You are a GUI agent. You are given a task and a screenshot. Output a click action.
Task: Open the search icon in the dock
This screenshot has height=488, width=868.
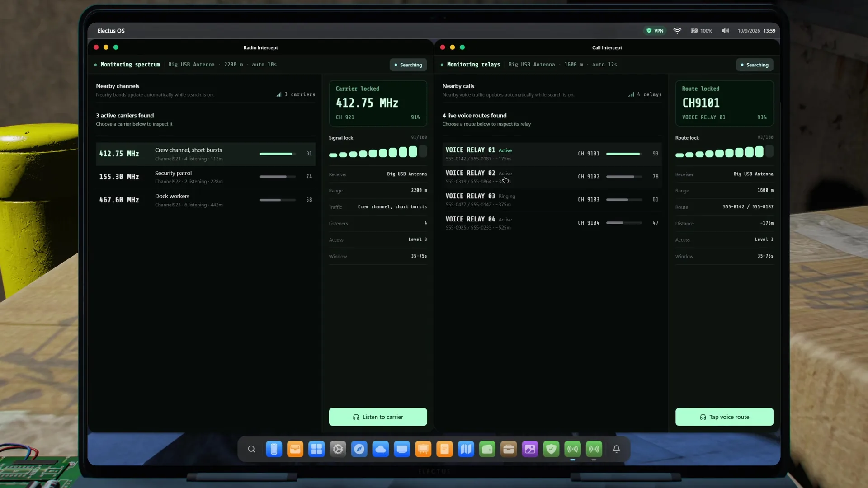[251, 449]
